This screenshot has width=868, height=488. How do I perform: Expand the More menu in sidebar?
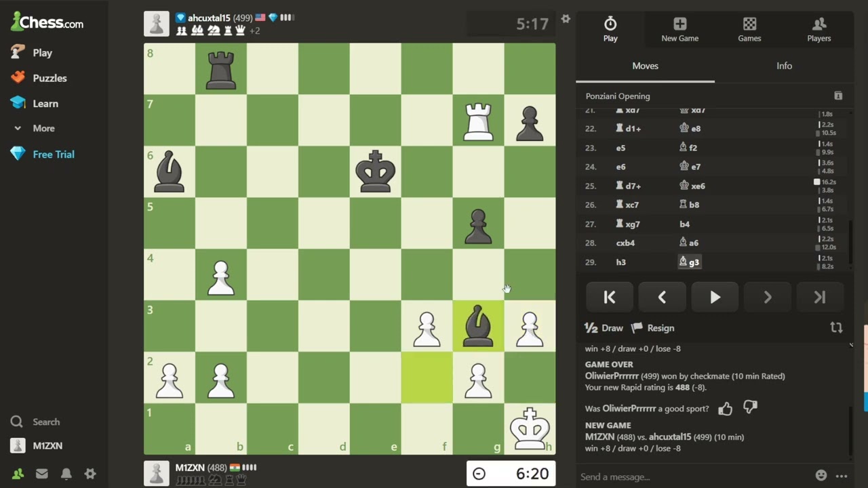click(34, 128)
